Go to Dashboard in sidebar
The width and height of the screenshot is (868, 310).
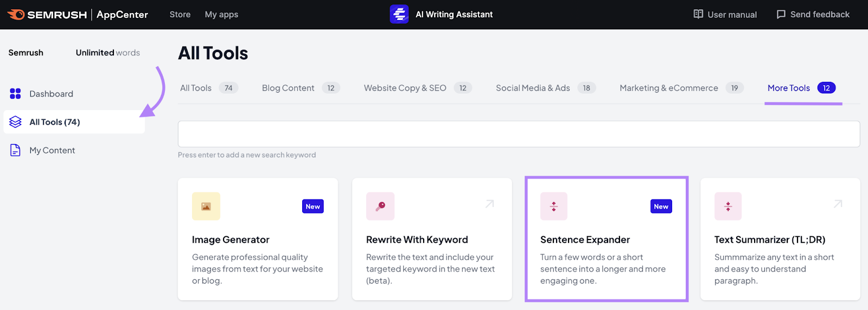[x=51, y=94]
